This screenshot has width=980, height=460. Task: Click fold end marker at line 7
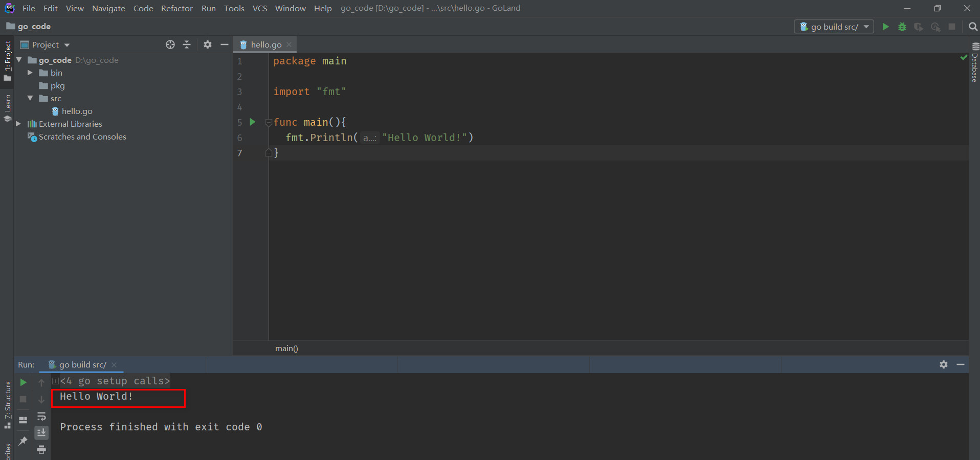(x=269, y=153)
